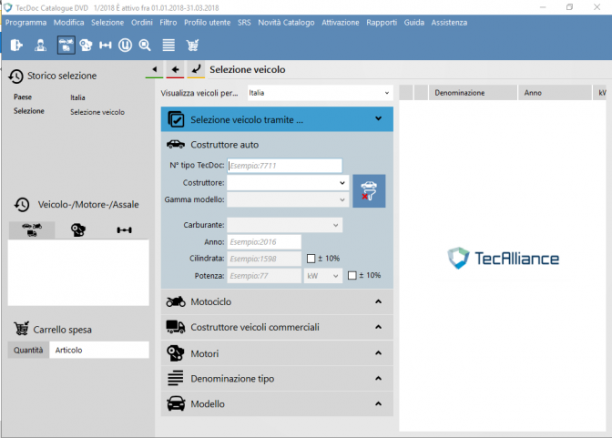
Task: Click the Carrello spesa cart icon
Action: click(21, 329)
